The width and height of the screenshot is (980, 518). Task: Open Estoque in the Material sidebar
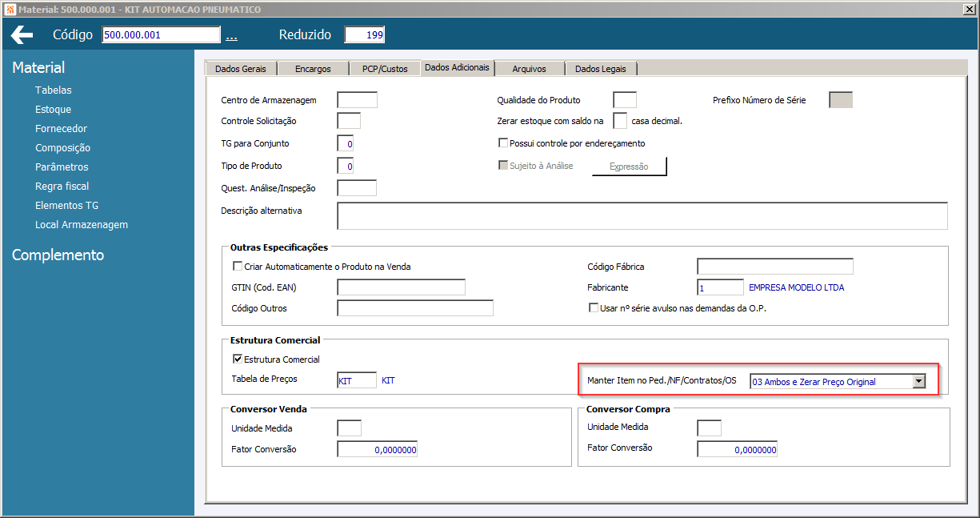click(53, 110)
